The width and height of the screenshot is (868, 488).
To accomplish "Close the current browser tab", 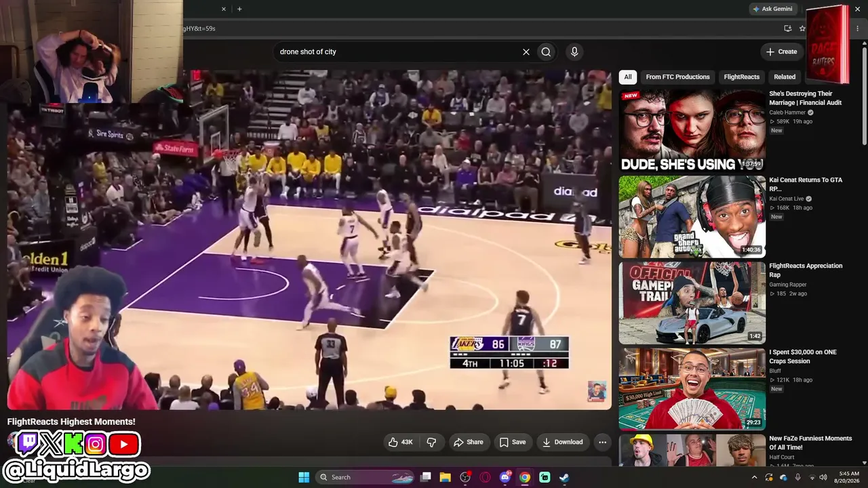I will point(224,9).
